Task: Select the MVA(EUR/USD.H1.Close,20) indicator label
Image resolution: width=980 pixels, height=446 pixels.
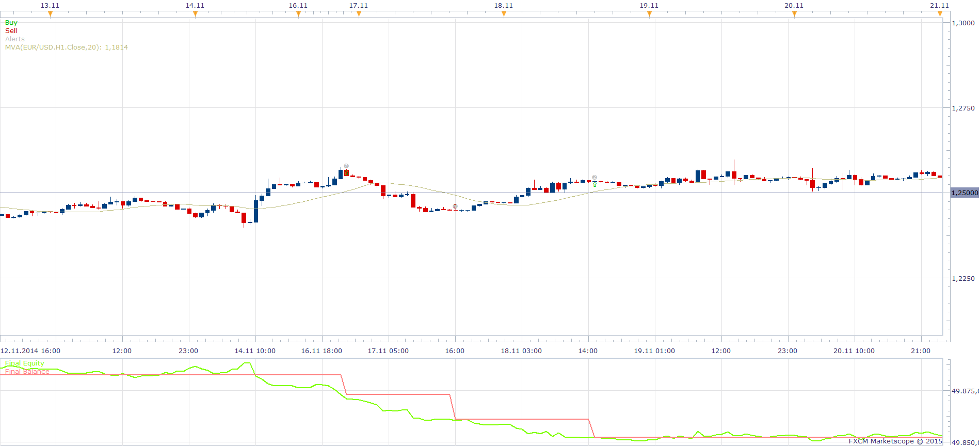Action: tap(66, 47)
